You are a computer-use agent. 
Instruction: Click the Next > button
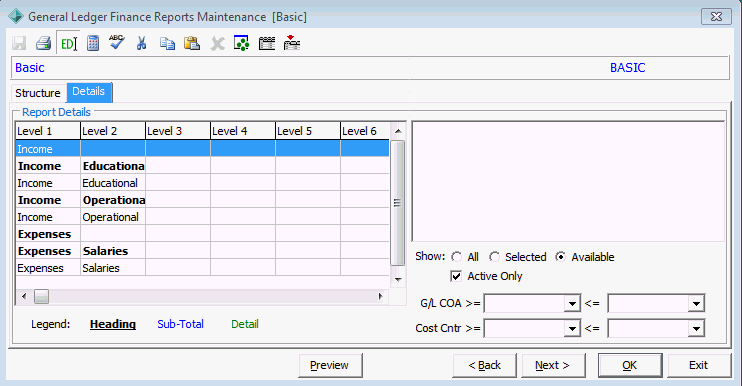(x=553, y=365)
